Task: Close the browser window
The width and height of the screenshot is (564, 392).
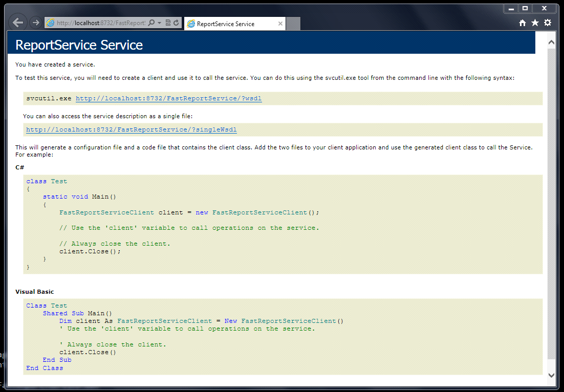Action: click(x=544, y=8)
